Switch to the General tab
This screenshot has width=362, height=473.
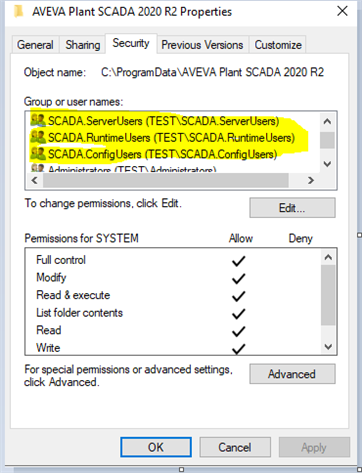35,45
